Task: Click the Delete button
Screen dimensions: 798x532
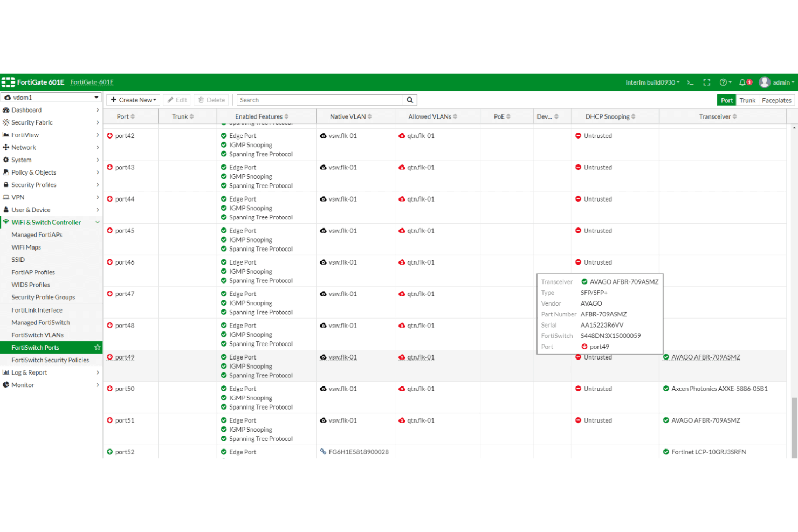Action: (212, 100)
